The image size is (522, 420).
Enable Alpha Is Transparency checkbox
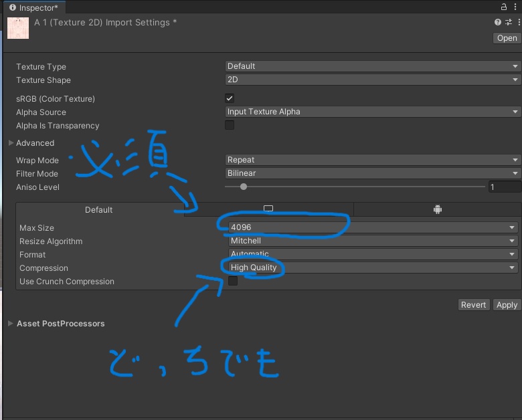click(230, 125)
